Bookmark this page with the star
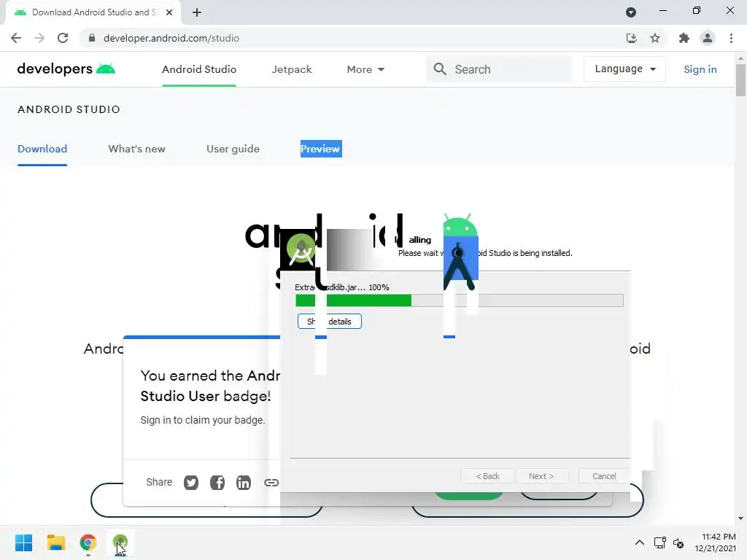The image size is (747, 560). tap(655, 38)
